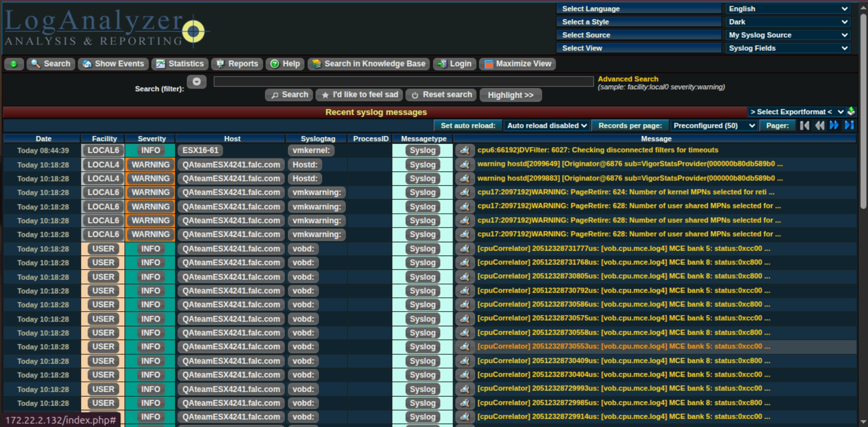Click the Advanced Search link
This screenshot has height=427, width=868.
tap(628, 79)
